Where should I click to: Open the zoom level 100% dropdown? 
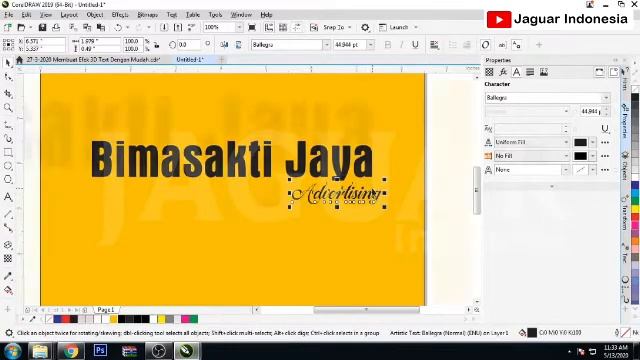tap(239, 27)
